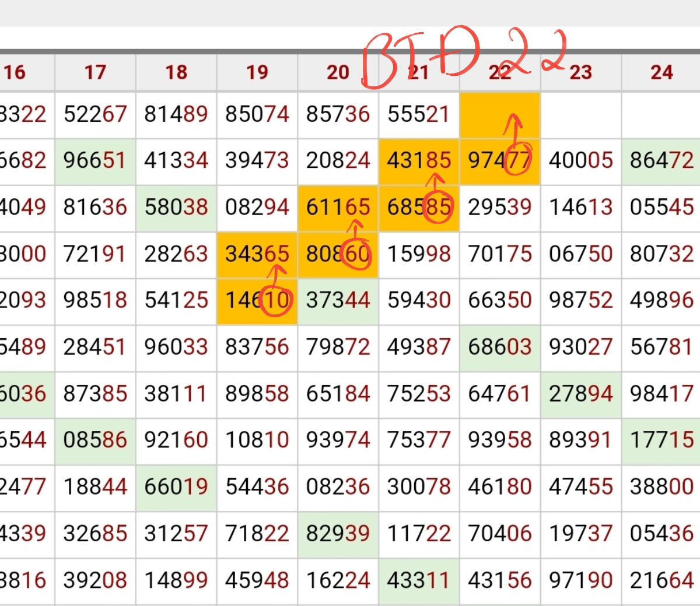Screen dimensions: 700x606
Task: Choose the 59430 cell
Action: pos(419,300)
